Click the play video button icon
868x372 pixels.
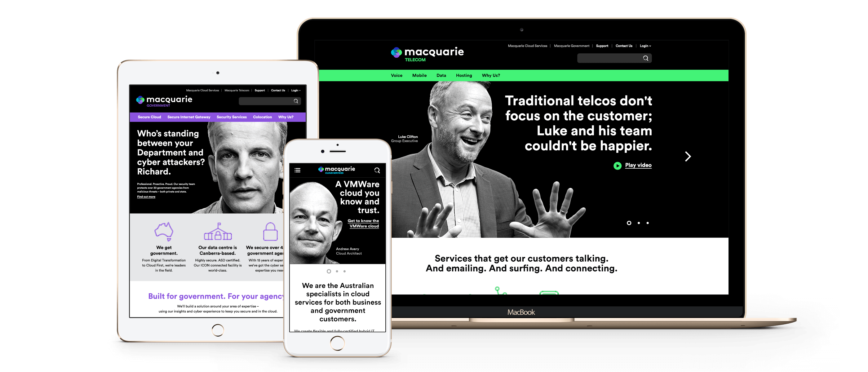point(616,165)
